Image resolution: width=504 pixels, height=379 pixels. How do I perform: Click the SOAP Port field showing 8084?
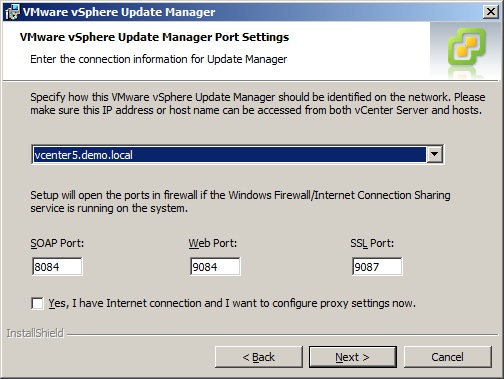57,267
